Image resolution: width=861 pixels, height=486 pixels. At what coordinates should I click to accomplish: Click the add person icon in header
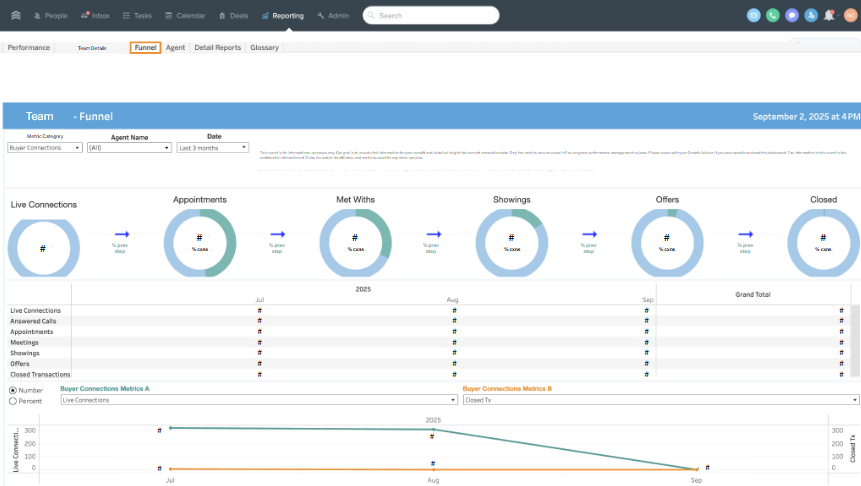click(x=811, y=15)
